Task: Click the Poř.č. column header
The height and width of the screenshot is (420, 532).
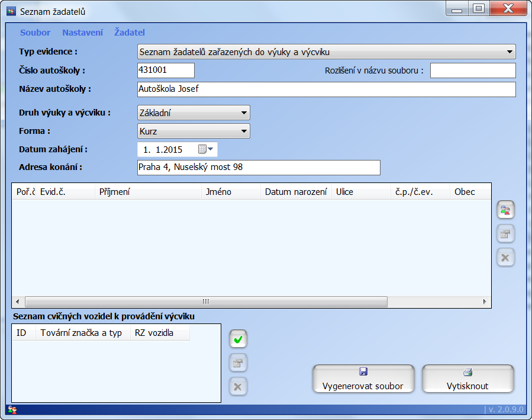Action: point(24,192)
